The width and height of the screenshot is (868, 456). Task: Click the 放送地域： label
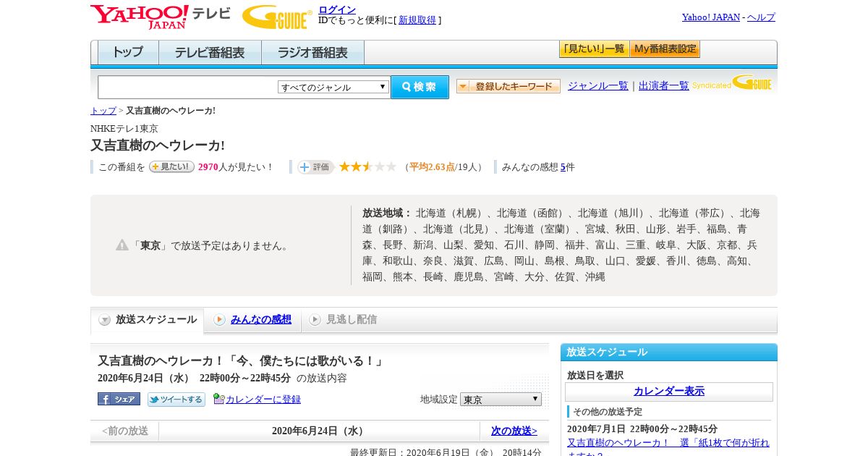(x=387, y=214)
